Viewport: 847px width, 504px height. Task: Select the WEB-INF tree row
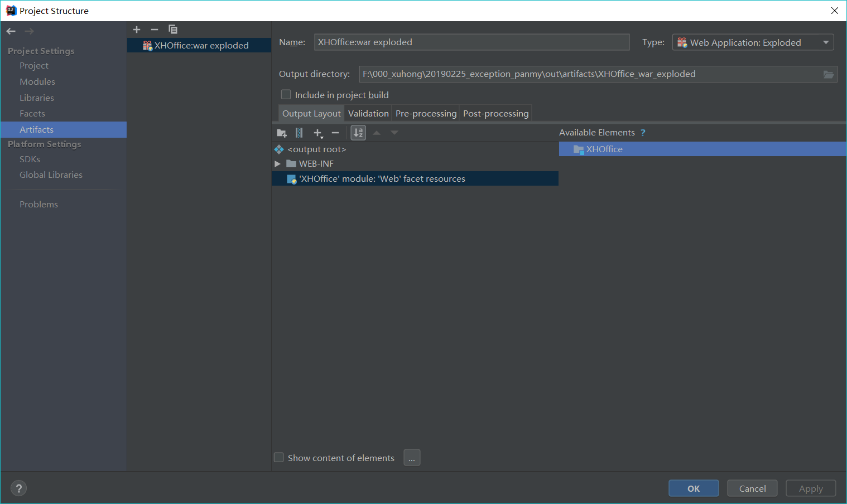[x=415, y=164]
